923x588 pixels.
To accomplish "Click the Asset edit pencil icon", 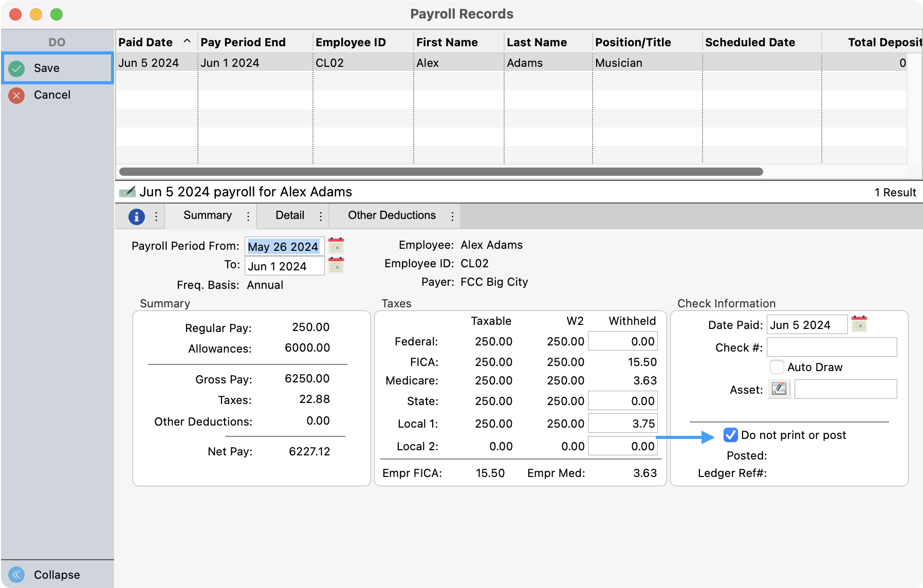I will point(779,389).
